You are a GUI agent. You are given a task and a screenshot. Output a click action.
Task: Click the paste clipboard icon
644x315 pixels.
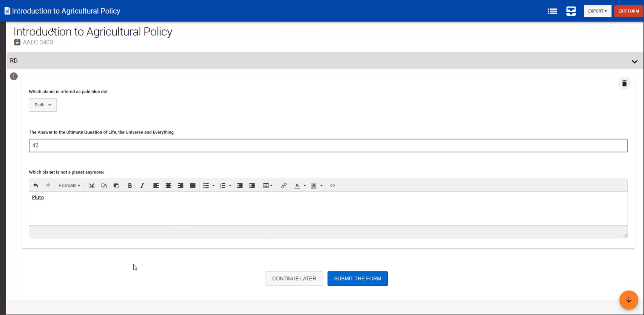point(116,185)
